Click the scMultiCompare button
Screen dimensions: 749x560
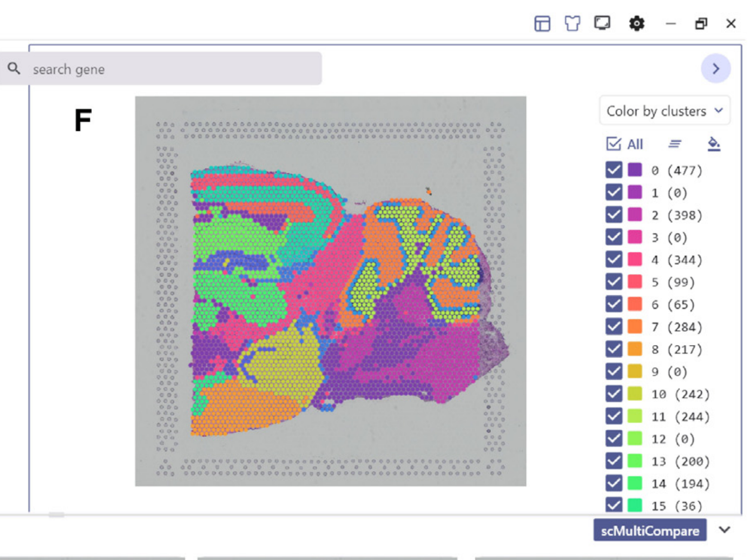pos(650,531)
